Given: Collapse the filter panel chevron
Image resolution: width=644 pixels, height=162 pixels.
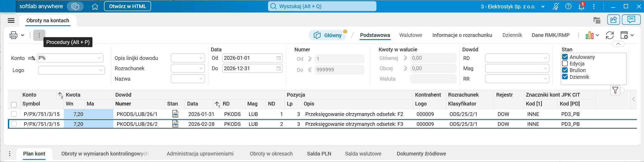Looking at the screenshot, I should tap(618, 44).
